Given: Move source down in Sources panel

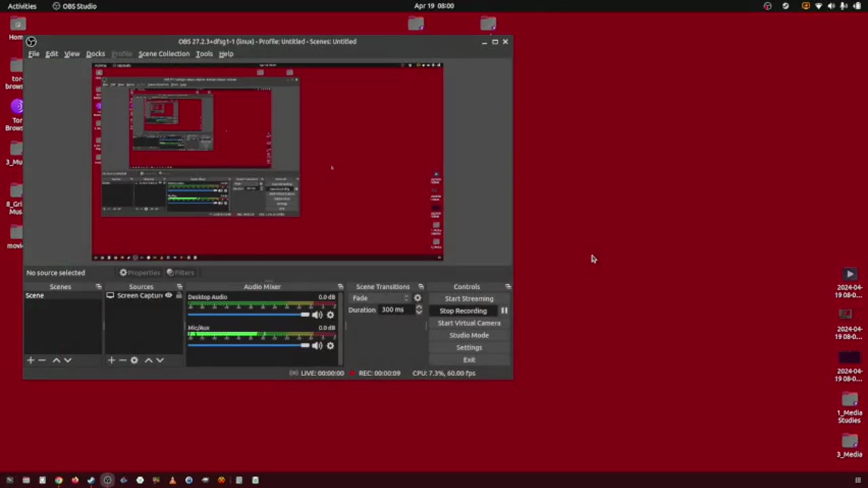Looking at the screenshot, I should click(x=160, y=361).
